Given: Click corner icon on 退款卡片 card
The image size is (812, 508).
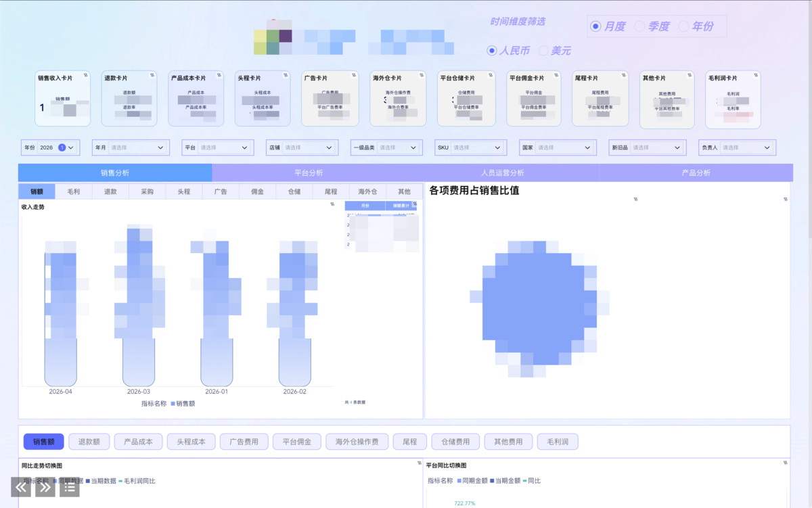Looking at the screenshot, I should pos(152,75).
